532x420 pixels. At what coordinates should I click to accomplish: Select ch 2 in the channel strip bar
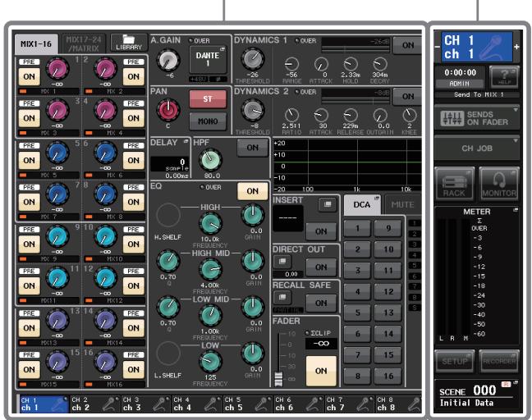[95, 404]
